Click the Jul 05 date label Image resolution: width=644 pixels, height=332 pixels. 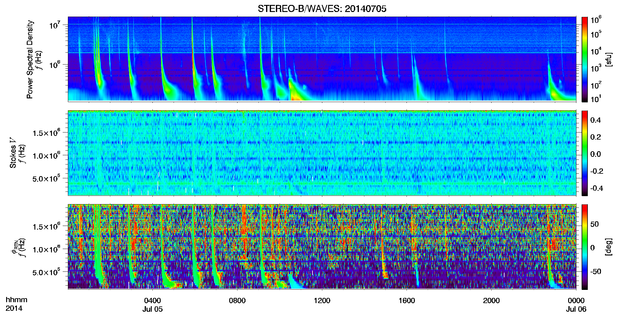pyautogui.click(x=152, y=309)
